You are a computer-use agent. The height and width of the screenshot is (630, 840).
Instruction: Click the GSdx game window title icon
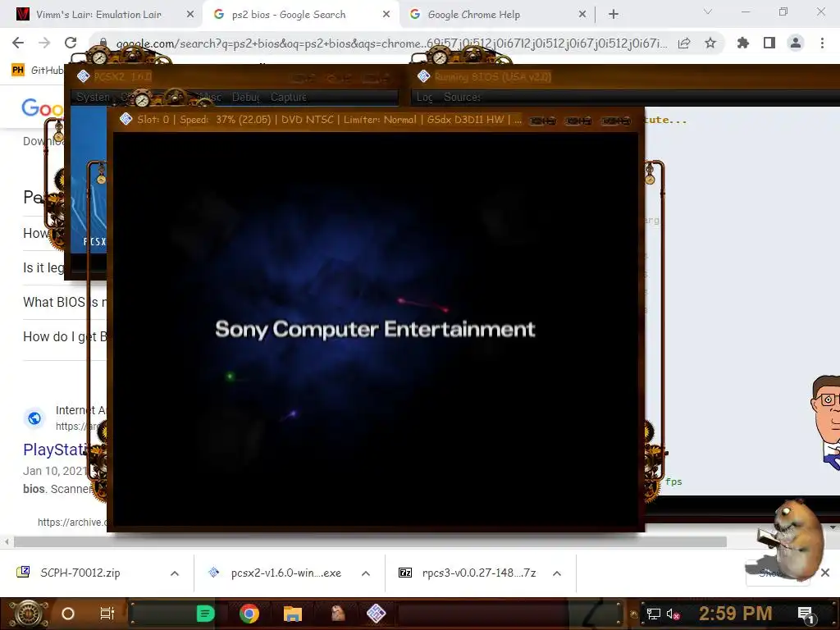pos(126,119)
